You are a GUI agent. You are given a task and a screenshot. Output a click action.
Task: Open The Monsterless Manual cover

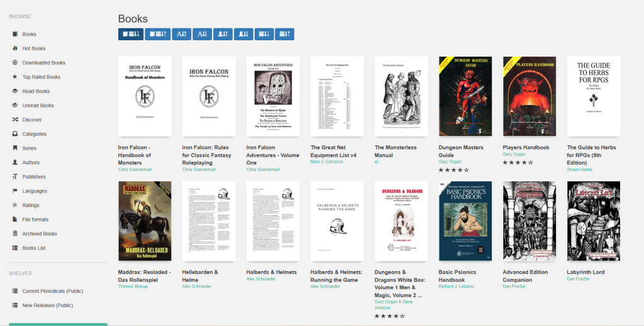coord(401,96)
